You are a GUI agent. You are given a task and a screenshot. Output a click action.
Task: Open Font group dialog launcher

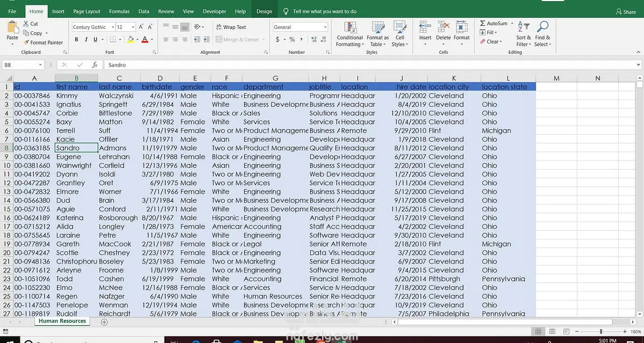156,53
